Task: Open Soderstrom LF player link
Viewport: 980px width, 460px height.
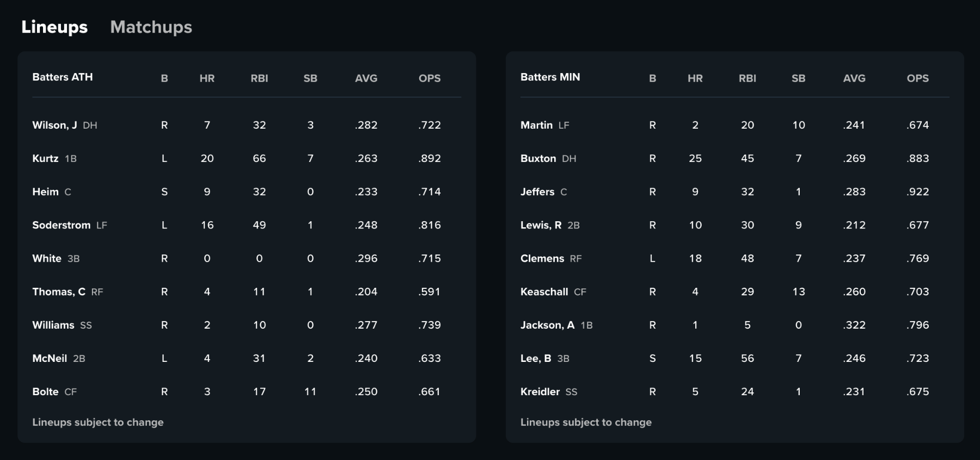Action: click(70, 225)
